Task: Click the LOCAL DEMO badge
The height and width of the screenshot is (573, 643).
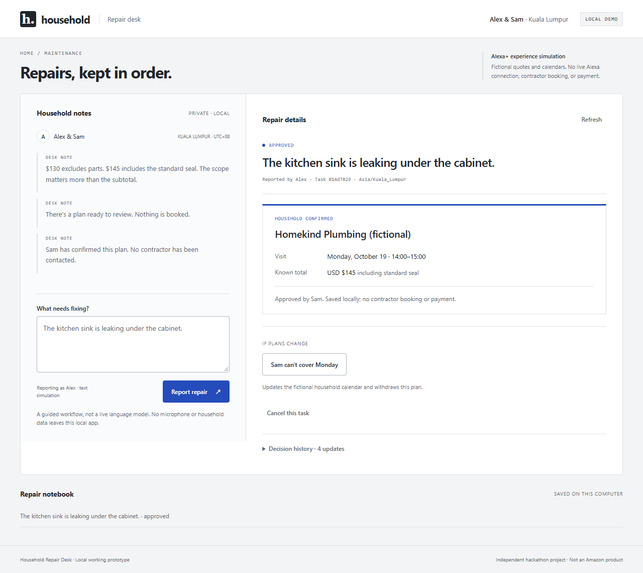Action: 601,19
